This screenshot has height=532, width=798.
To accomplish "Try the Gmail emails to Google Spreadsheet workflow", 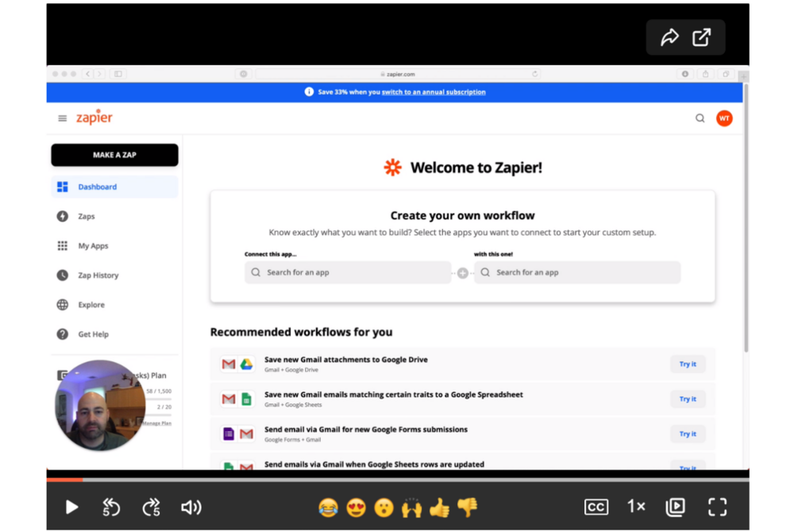I will tap(688, 399).
